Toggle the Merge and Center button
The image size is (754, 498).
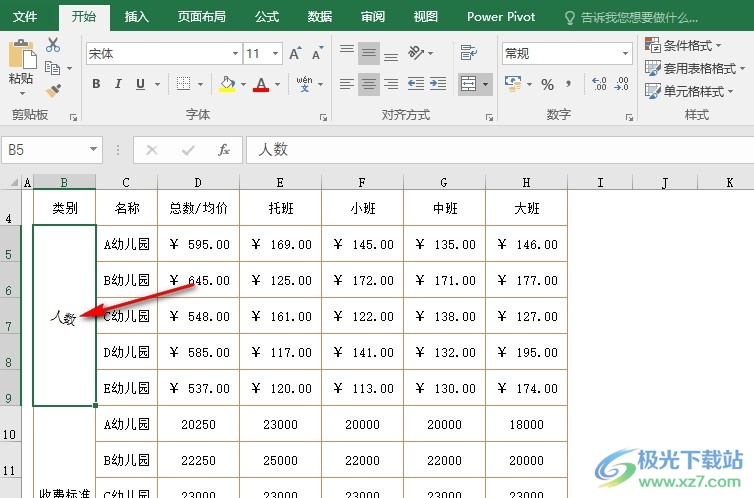(x=468, y=85)
